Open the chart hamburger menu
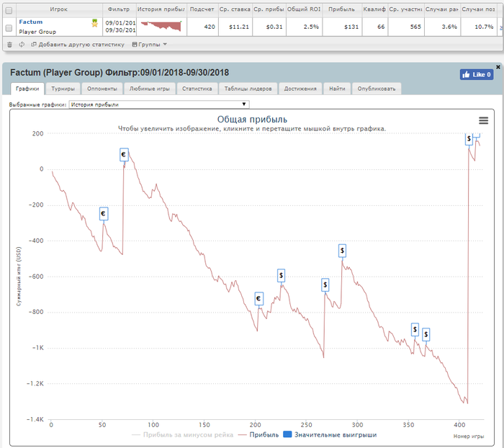Image resolution: width=504 pixels, height=448 pixels. tap(483, 120)
